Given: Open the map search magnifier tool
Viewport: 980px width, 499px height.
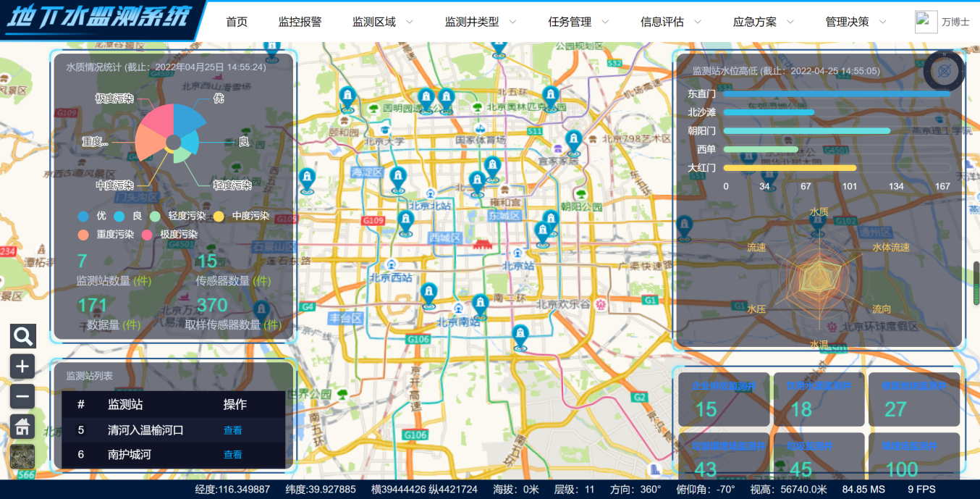Looking at the screenshot, I should pyautogui.click(x=23, y=336).
